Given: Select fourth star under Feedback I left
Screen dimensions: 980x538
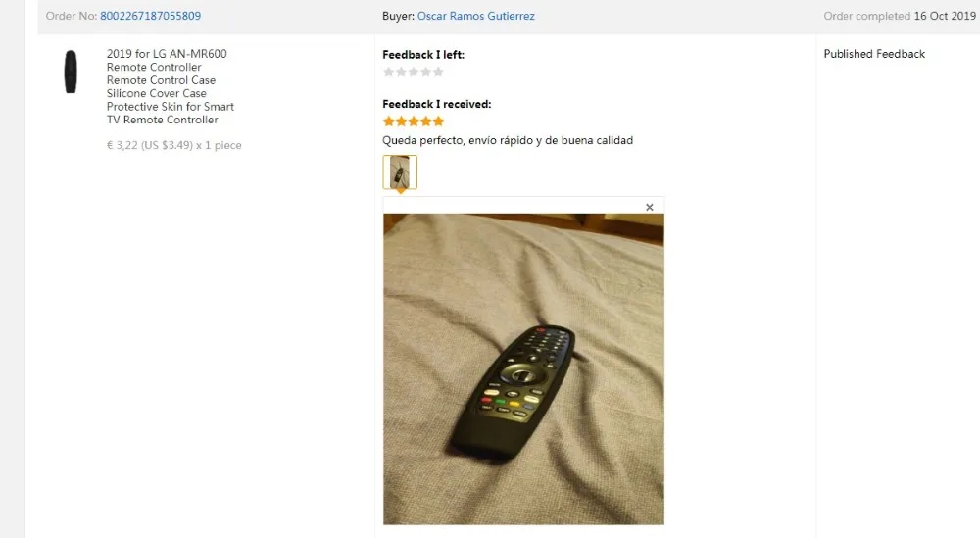Looking at the screenshot, I should point(425,72).
